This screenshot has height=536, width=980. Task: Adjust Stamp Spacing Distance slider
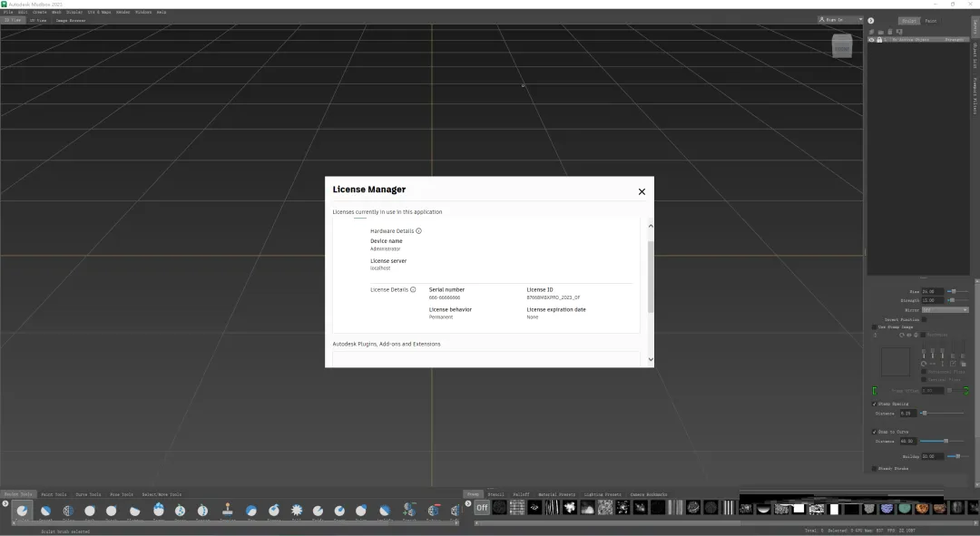pyautogui.click(x=942, y=413)
